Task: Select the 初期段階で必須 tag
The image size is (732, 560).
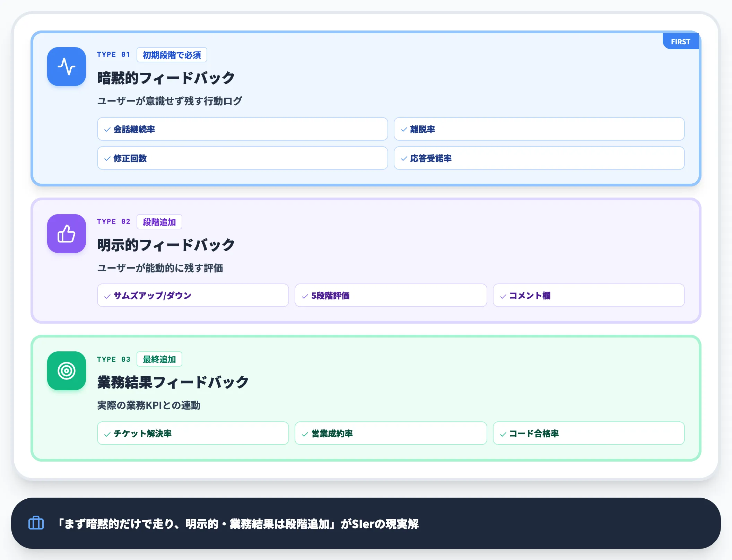Action: pos(172,55)
